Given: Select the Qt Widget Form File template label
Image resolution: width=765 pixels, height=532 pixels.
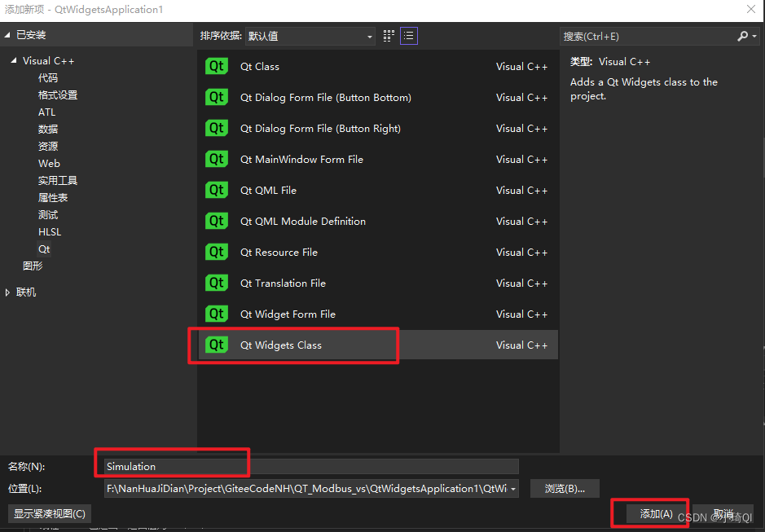Looking at the screenshot, I should pyautogui.click(x=288, y=314).
